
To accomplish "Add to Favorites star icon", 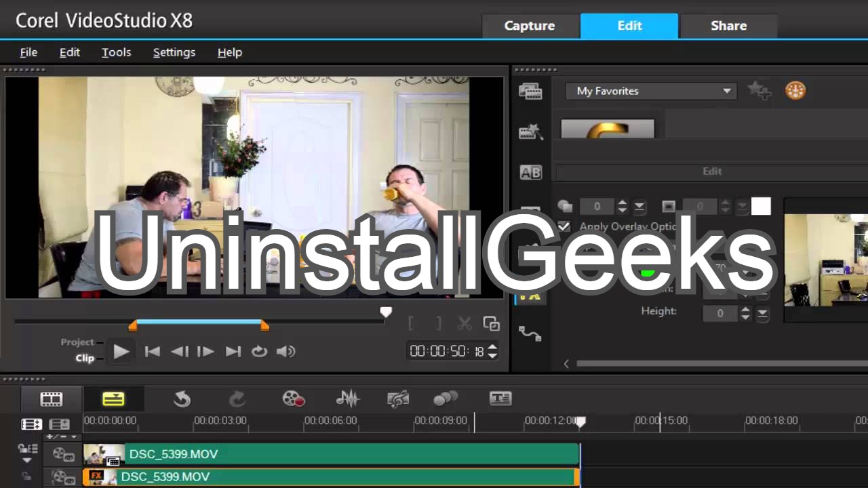I will pyautogui.click(x=759, y=91).
